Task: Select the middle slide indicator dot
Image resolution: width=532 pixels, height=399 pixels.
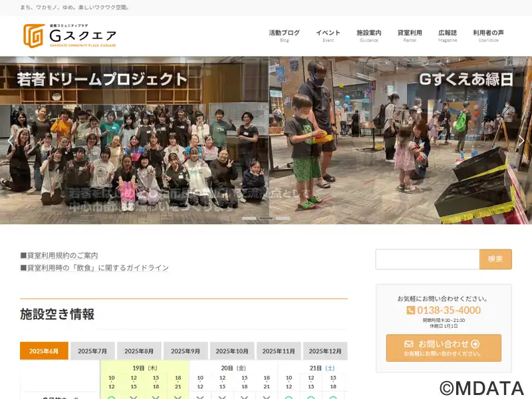Action: point(266,219)
